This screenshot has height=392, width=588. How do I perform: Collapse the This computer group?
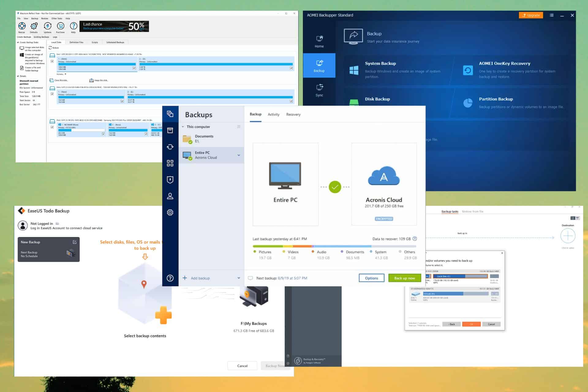[183, 126]
